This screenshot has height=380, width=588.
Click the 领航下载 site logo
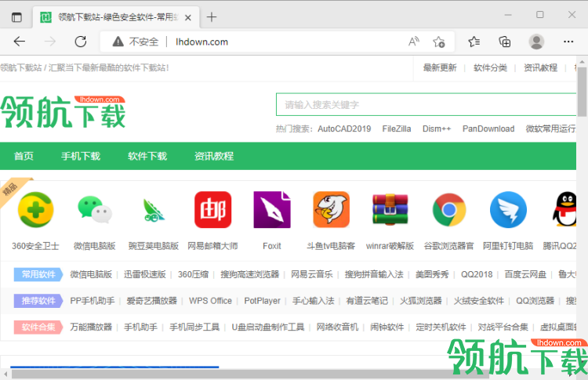click(63, 112)
